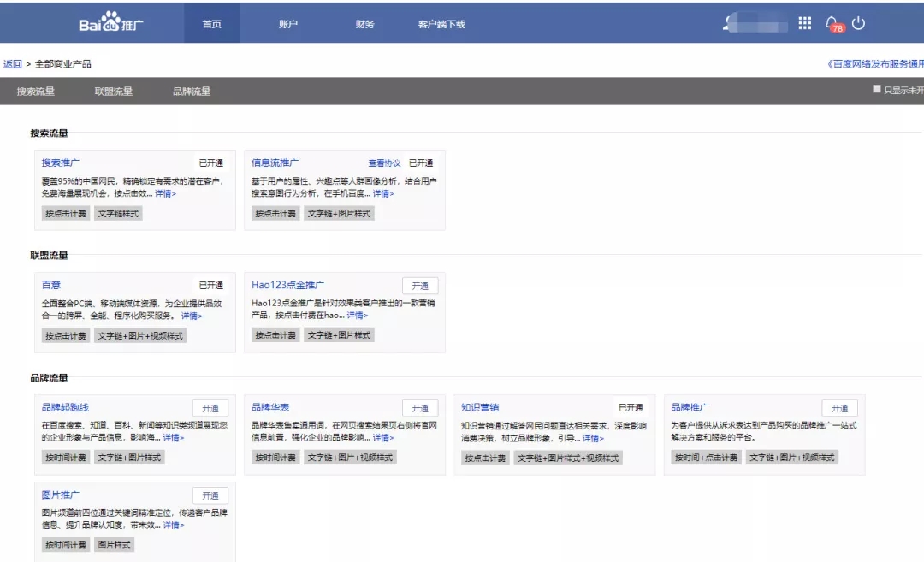Viewport: 924px width, 562px height.
Task: Open the notification bell with 78 badge
Action: [x=833, y=24]
